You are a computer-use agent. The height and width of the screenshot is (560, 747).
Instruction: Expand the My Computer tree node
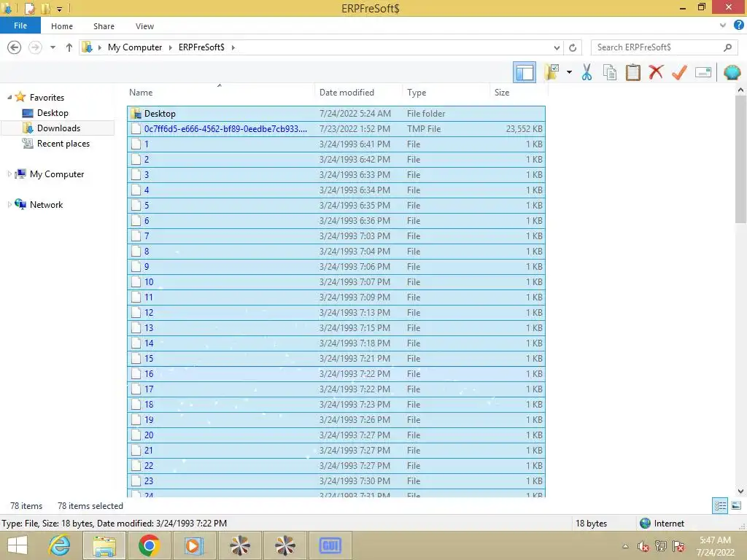pyautogui.click(x=9, y=174)
